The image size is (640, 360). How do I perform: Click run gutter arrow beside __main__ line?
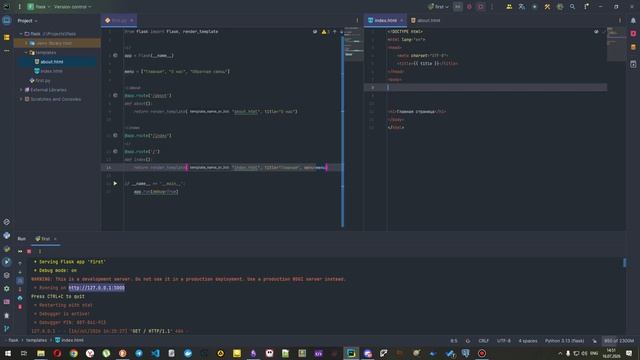coord(115,184)
